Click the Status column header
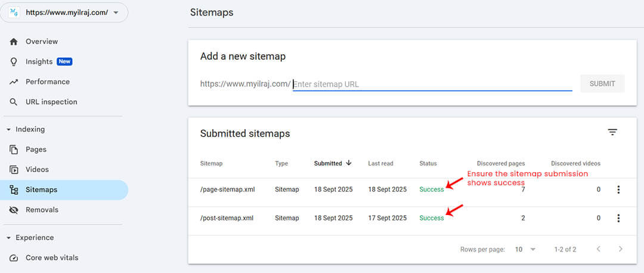The width and height of the screenshot is (644, 273). 428,164
